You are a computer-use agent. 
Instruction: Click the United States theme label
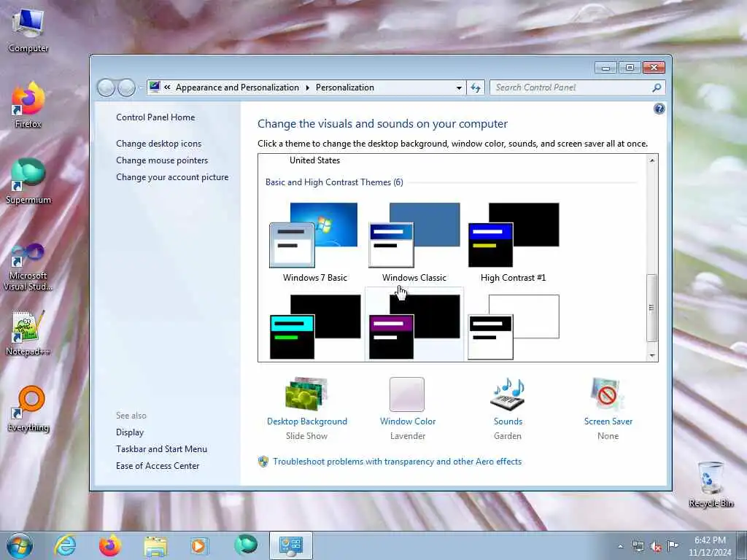click(314, 160)
